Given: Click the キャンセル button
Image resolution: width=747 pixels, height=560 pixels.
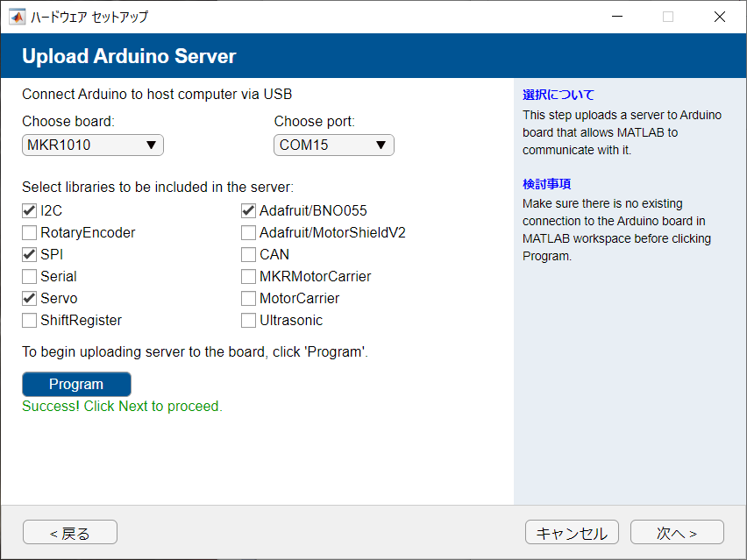Looking at the screenshot, I should tap(572, 532).
